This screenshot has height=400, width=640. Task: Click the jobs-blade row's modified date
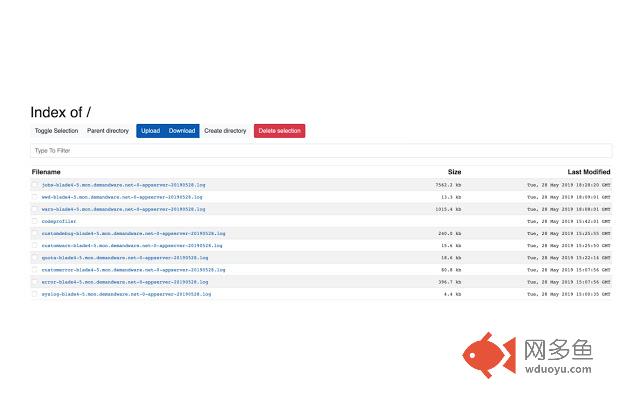tap(569, 185)
